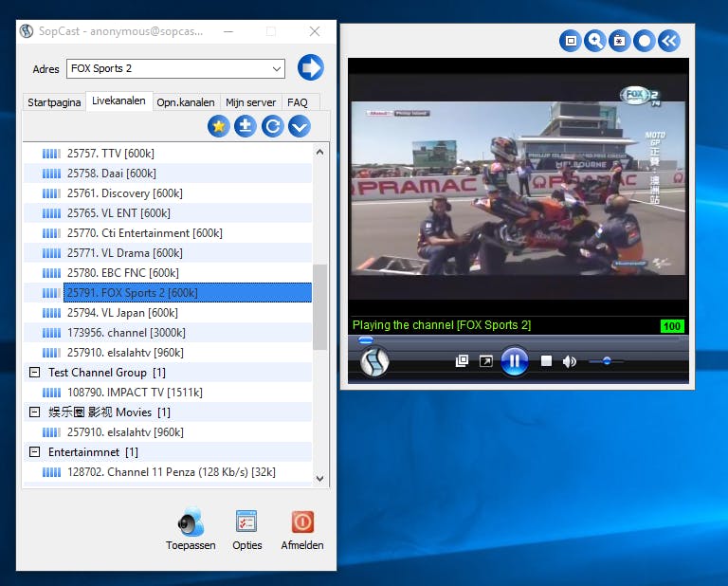Open the FAQ tab
This screenshot has width=728, height=586.
click(x=298, y=102)
